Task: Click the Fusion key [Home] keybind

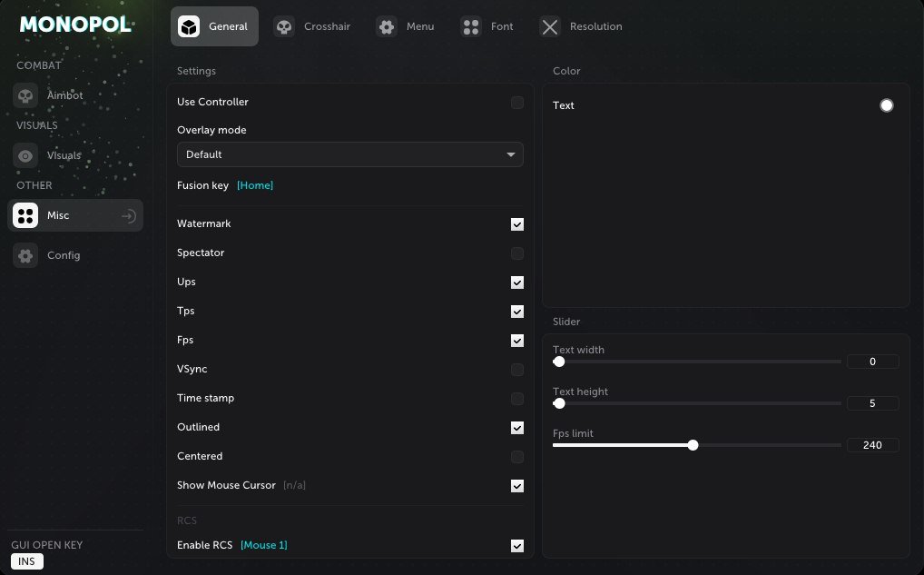Action: 255,185
